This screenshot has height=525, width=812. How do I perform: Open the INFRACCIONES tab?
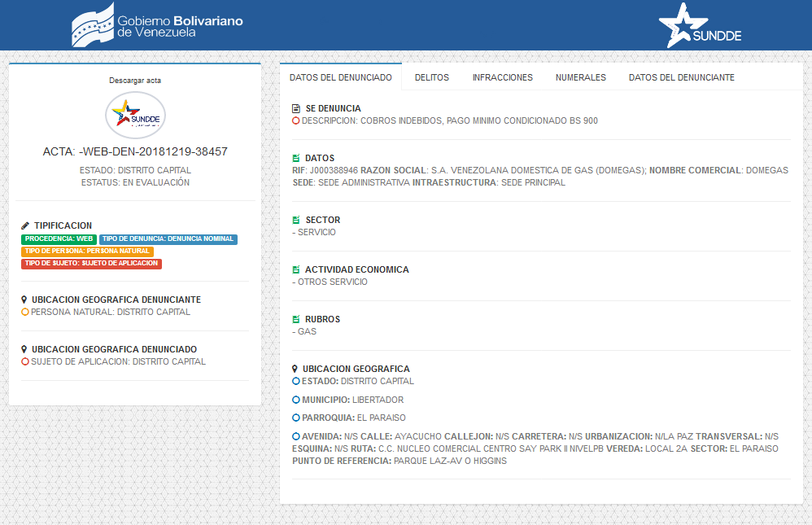click(502, 77)
